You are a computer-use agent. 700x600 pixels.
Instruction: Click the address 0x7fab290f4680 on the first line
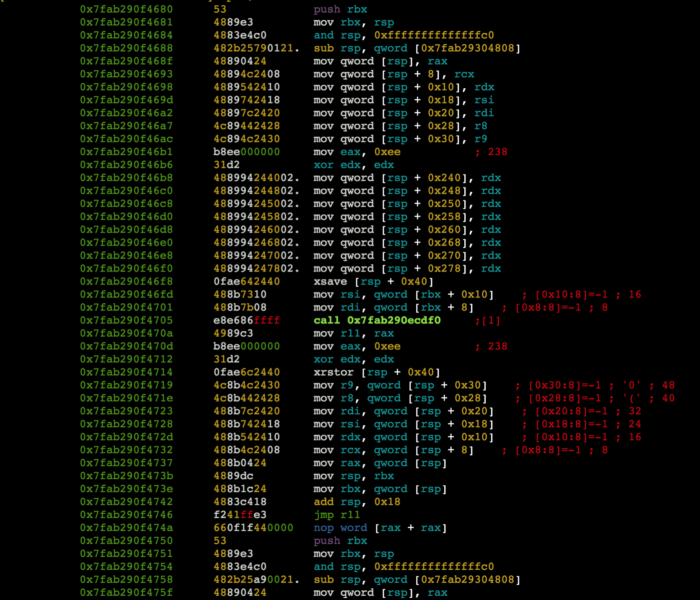pos(126,9)
